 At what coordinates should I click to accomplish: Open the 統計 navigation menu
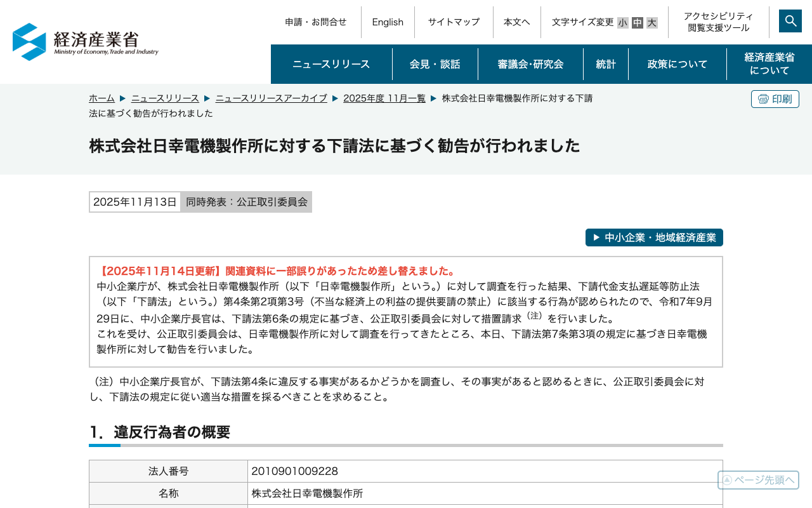(606, 64)
